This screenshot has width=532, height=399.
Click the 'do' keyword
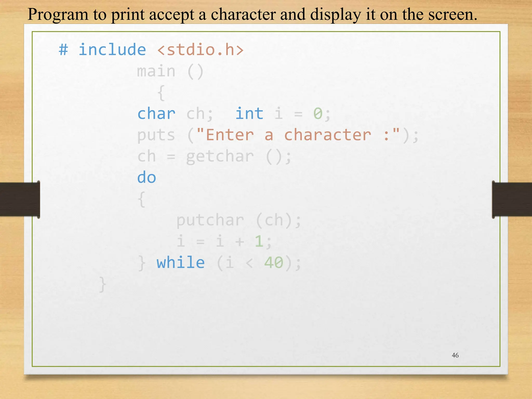147,178
